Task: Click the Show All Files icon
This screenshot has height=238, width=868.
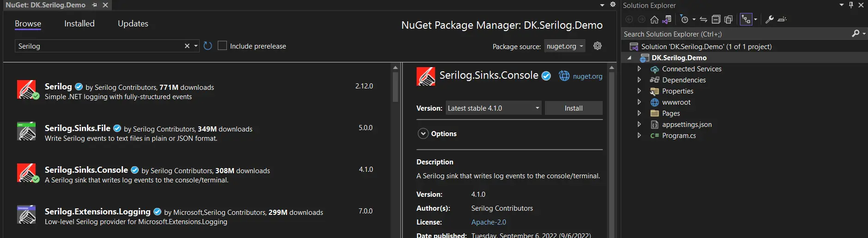Action: point(728,19)
